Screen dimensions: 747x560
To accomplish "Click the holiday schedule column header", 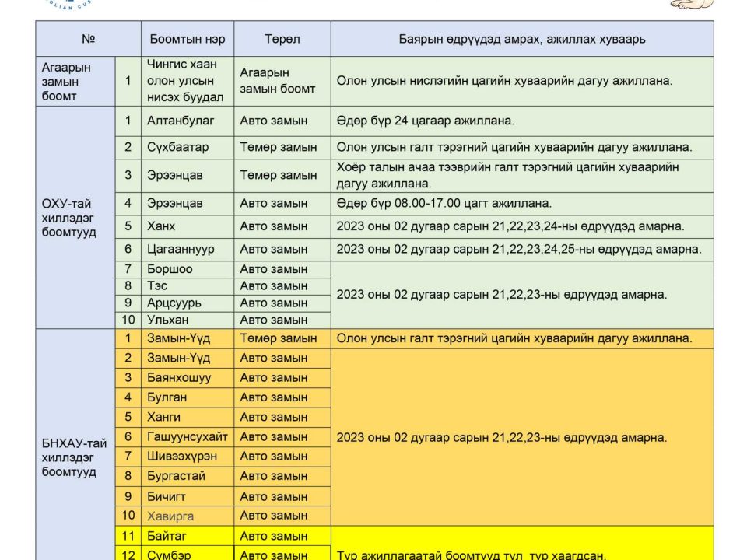I will point(521,39).
